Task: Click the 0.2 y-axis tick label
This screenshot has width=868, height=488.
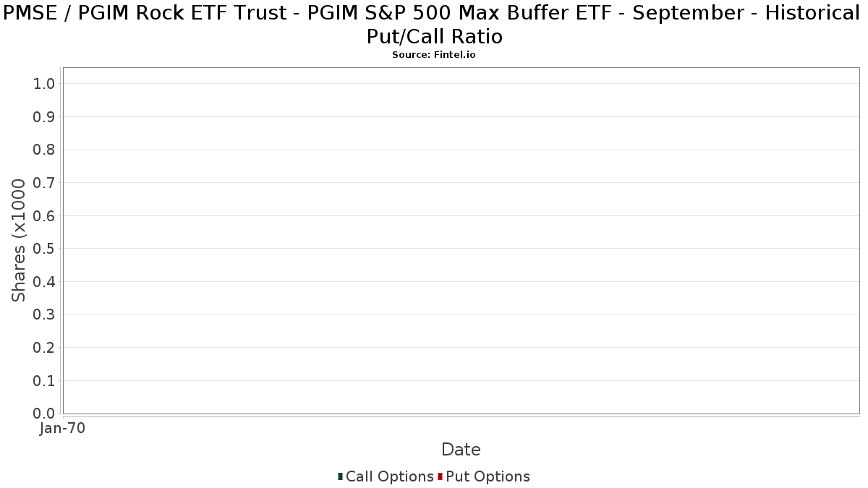Action: click(x=44, y=348)
